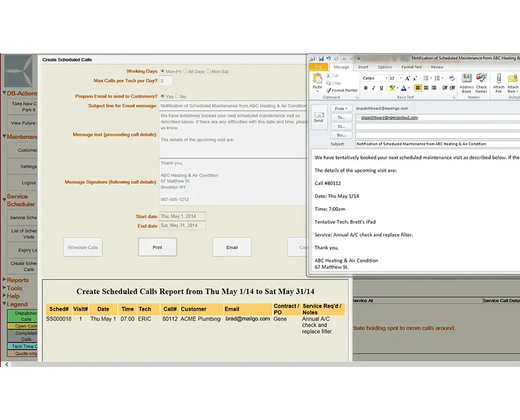Click the Schedule Calls button
This screenshot has height=420, width=520.
coord(82,247)
